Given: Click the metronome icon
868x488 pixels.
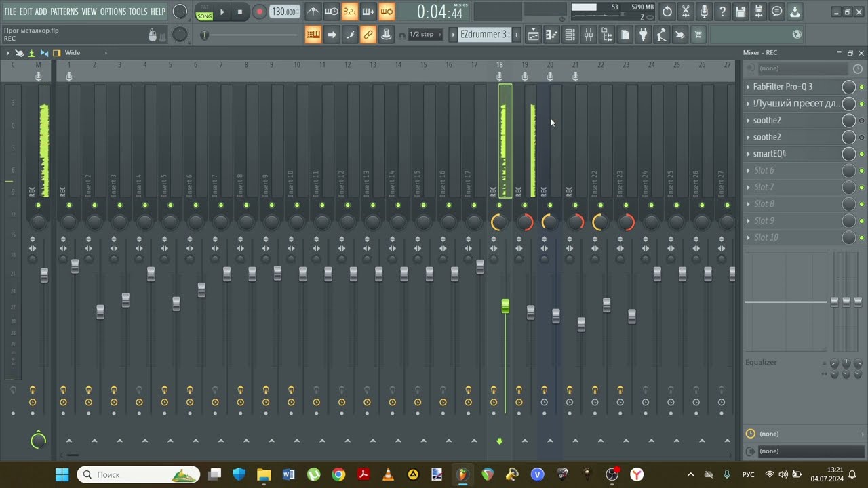Looking at the screenshot, I should pyautogui.click(x=313, y=12).
